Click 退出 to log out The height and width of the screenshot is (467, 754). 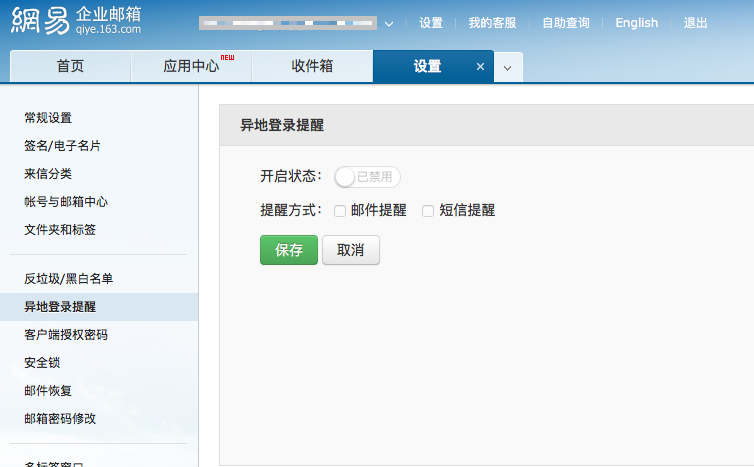tap(695, 23)
